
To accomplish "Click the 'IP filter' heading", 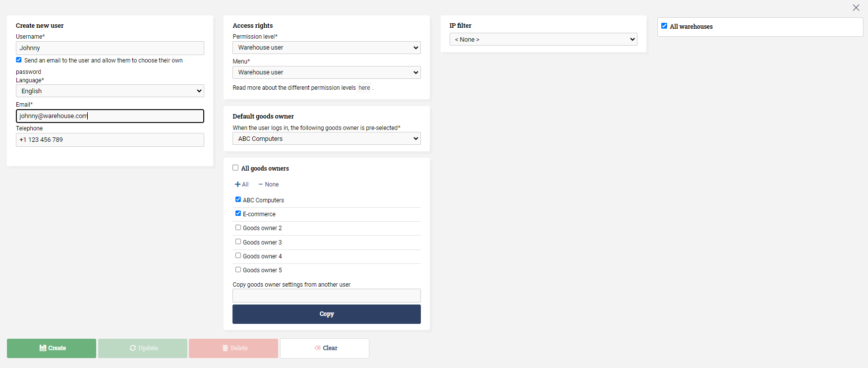I will coord(461,26).
